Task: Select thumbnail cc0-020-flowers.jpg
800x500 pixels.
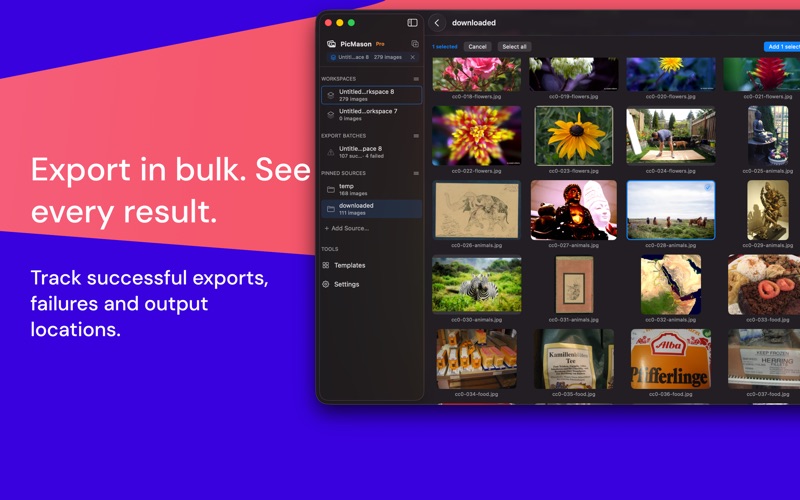Action: pos(670,74)
